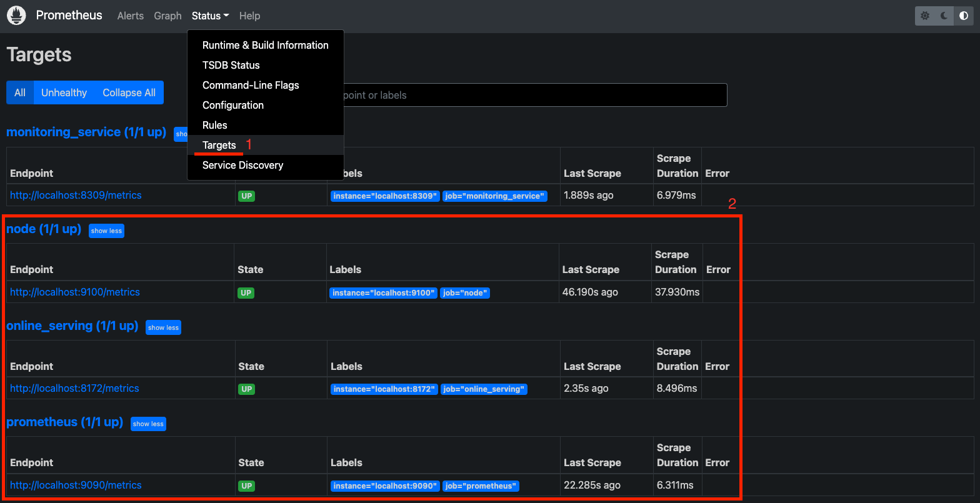This screenshot has width=980, height=503.
Task: Click the 22.285s ago last scrape value
Action: (592, 485)
